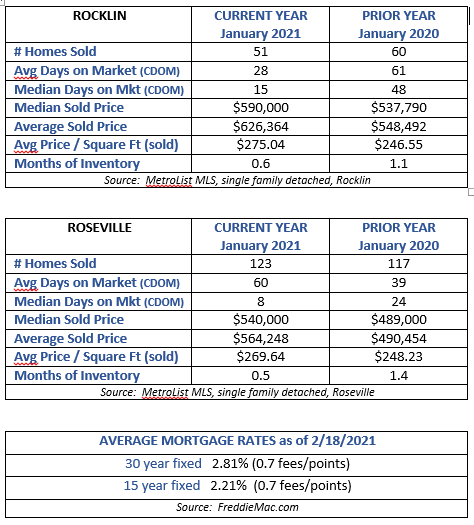Select Roseville CURRENT YEAR January 2021 header
Viewport: 474px width, 525px height.
[x=260, y=236]
